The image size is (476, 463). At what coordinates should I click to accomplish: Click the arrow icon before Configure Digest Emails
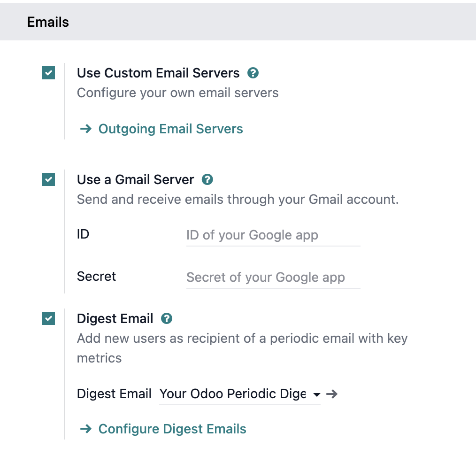[85, 429]
